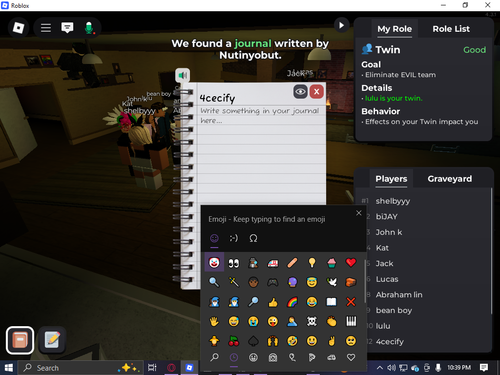Open the Opera browser taskbar icon
The height and width of the screenshot is (375, 500).
[171, 368]
